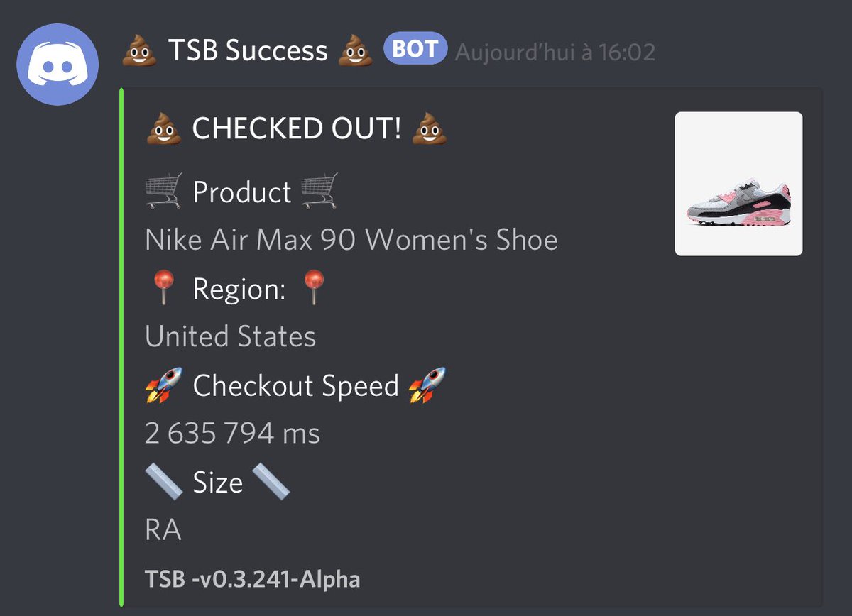852x616 pixels.
Task: Open the Air Max 90 shoe thumbnail
Action: 738,184
